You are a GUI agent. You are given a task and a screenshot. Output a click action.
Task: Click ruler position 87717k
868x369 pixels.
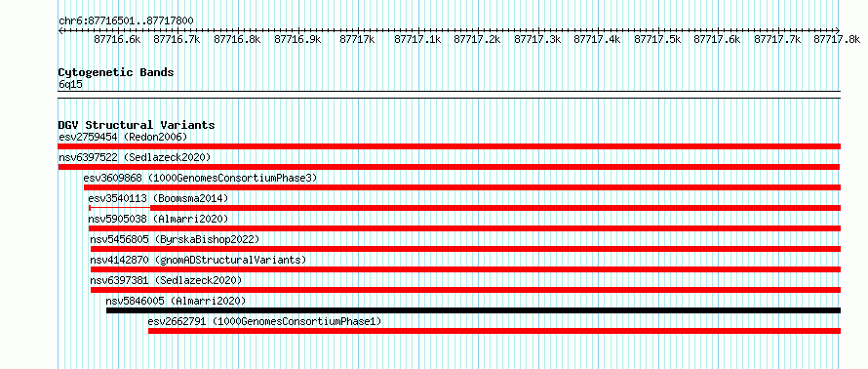pos(358,39)
